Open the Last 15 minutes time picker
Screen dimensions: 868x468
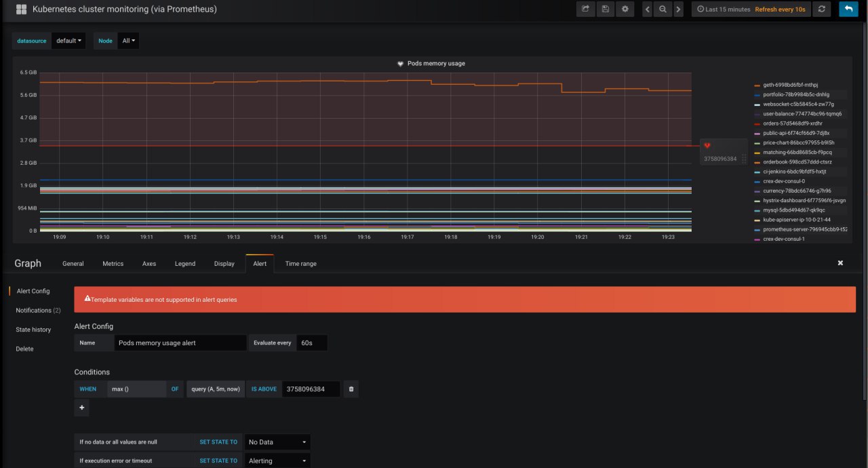coord(723,9)
